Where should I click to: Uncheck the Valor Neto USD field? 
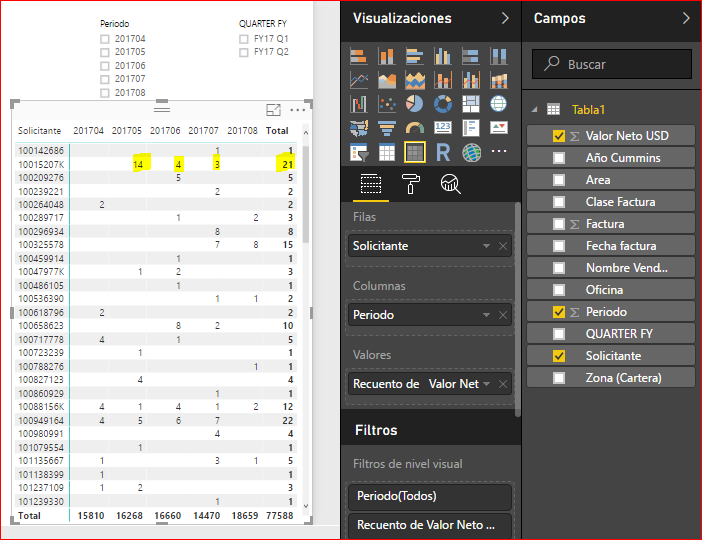[559, 136]
